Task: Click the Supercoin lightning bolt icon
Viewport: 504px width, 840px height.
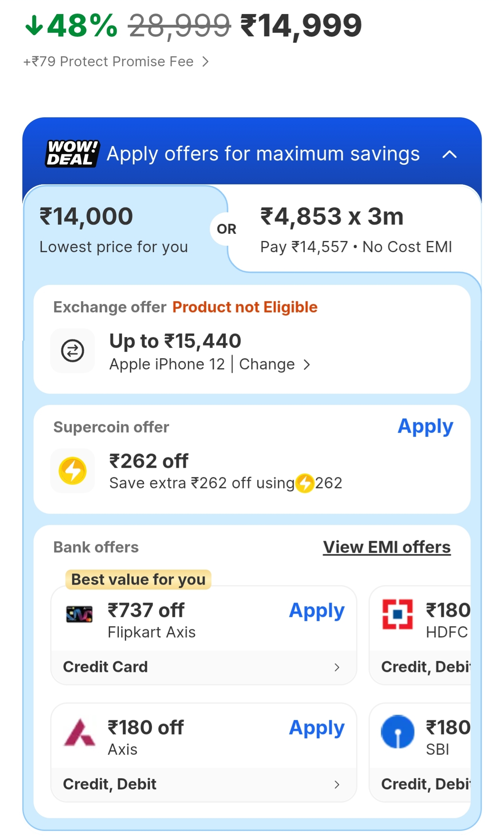Action: click(x=73, y=471)
